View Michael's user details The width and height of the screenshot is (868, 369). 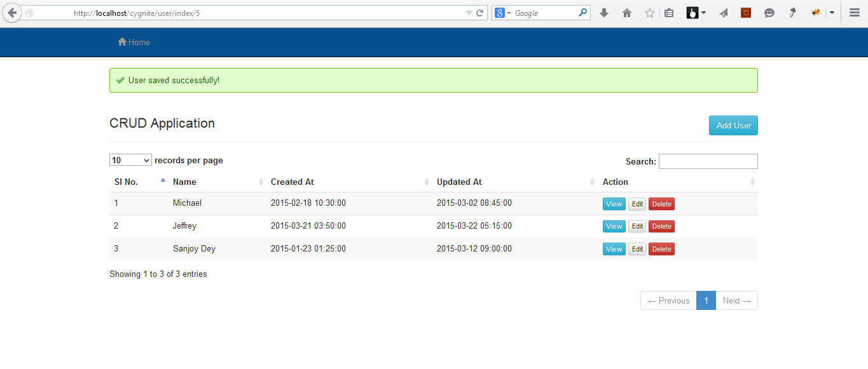[613, 203]
